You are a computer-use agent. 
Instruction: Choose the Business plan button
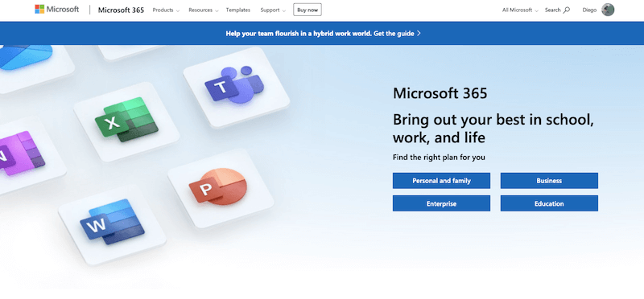pos(549,181)
